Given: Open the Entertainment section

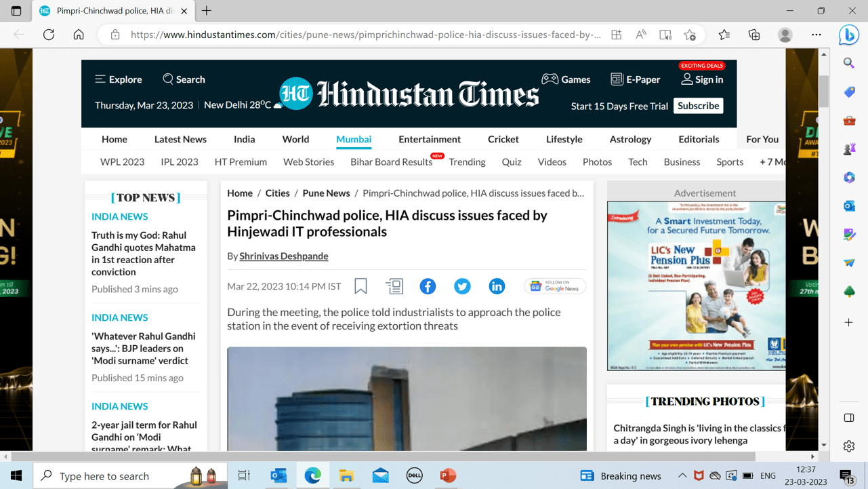Looking at the screenshot, I should pyautogui.click(x=430, y=139).
